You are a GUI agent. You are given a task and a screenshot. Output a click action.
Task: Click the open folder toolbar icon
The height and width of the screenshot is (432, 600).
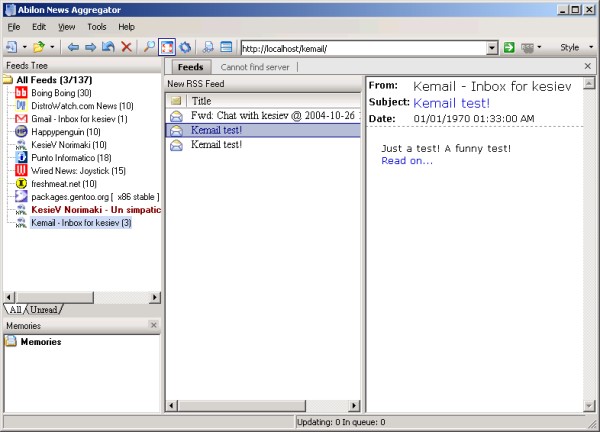(x=39, y=47)
